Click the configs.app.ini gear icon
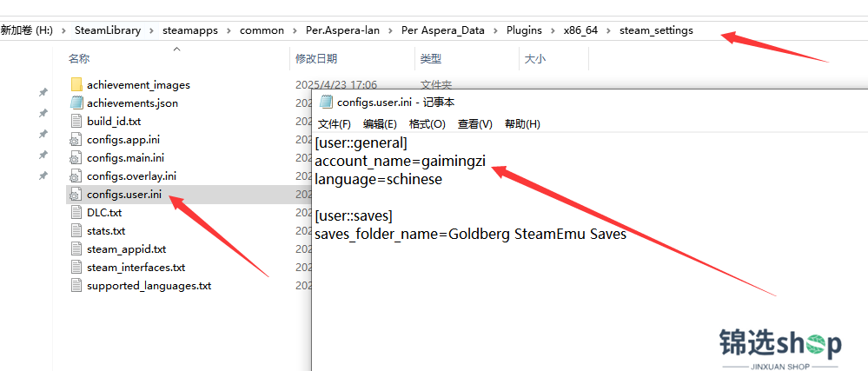Image resolution: width=868 pixels, height=371 pixels. coord(76,140)
